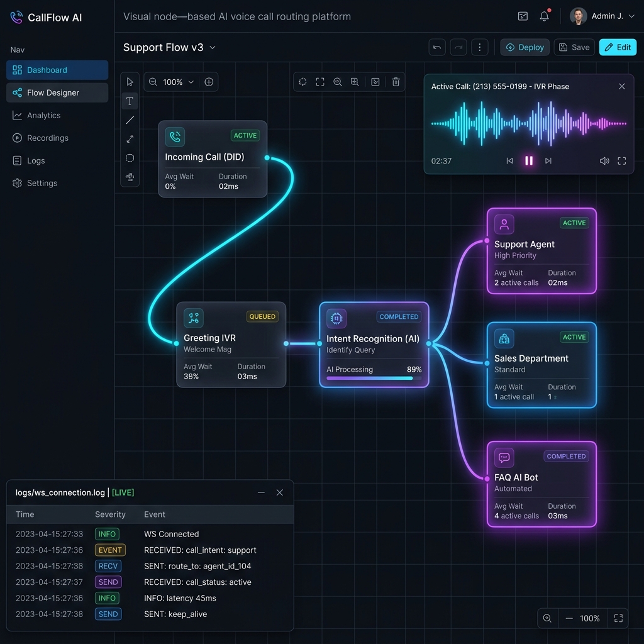Click the 'SENT: keep_alive' log event
The height and width of the screenshot is (644, 644).
pyautogui.click(x=175, y=614)
